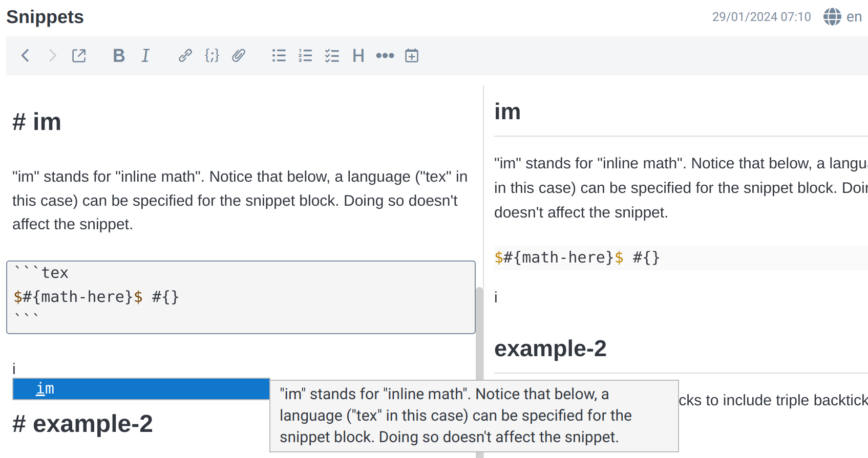The image size is (868, 458).
Task: Click the inline math paragraph in editor
Action: (x=240, y=201)
